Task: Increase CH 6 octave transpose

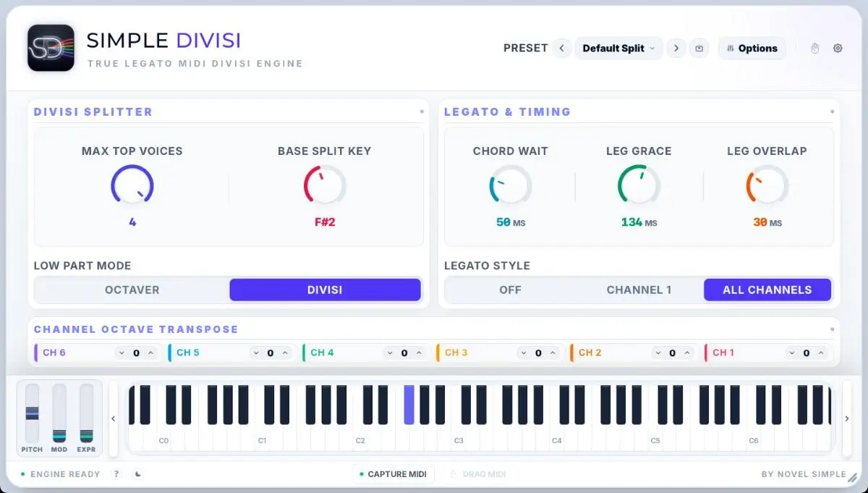Action: point(150,353)
